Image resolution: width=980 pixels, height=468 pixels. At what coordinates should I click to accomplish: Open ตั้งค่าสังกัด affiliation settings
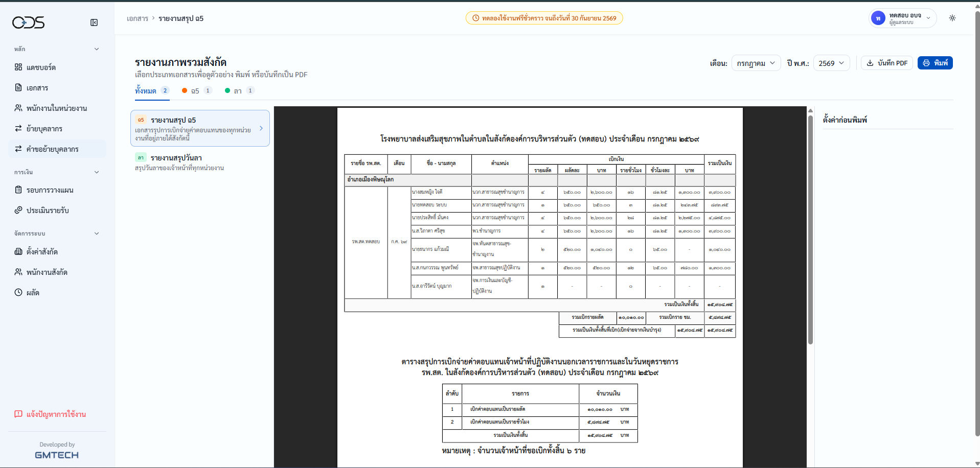point(57,252)
